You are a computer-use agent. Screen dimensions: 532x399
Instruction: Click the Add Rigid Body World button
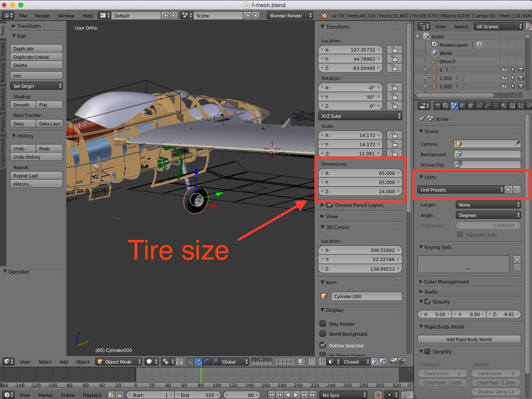469,339
